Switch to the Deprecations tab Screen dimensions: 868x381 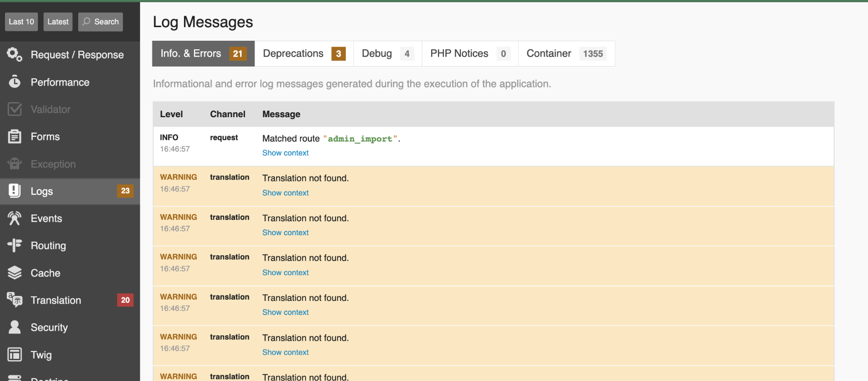304,53
